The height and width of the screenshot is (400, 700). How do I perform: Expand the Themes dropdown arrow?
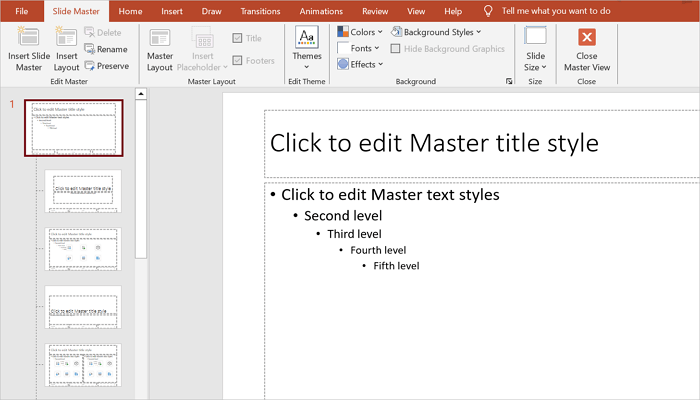pos(307,67)
